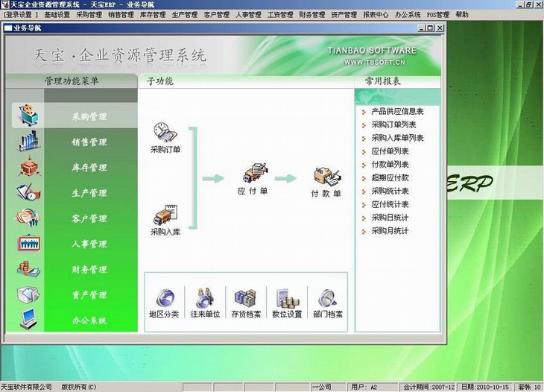Select the 超期应付款 report item
Image resolution: width=544 pixels, height=392 pixels.
(x=390, y=177)
